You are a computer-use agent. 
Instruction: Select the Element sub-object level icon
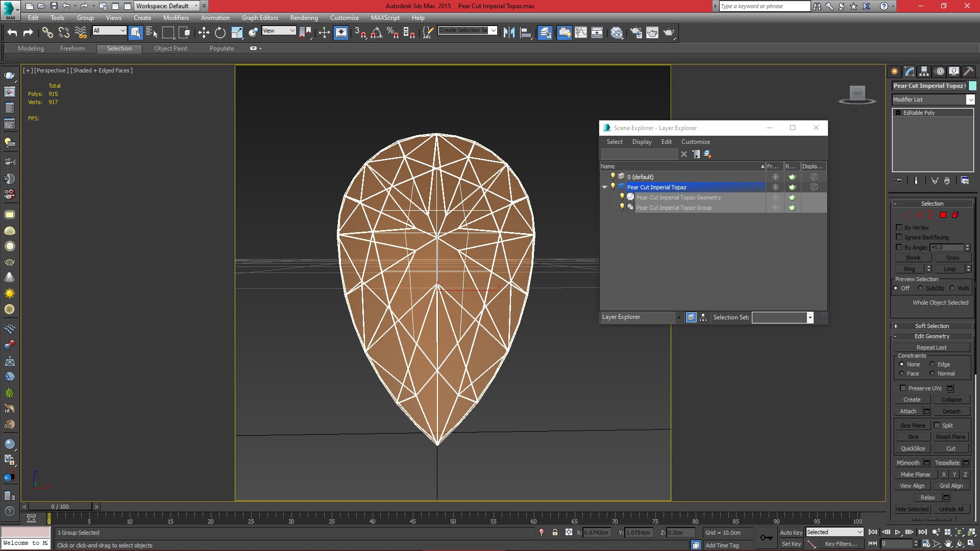(955, 215)
